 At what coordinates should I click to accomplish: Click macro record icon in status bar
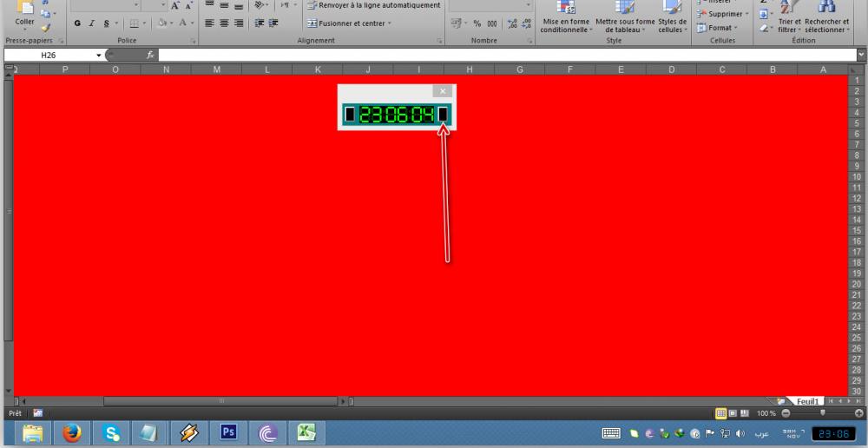click(38, 413)
